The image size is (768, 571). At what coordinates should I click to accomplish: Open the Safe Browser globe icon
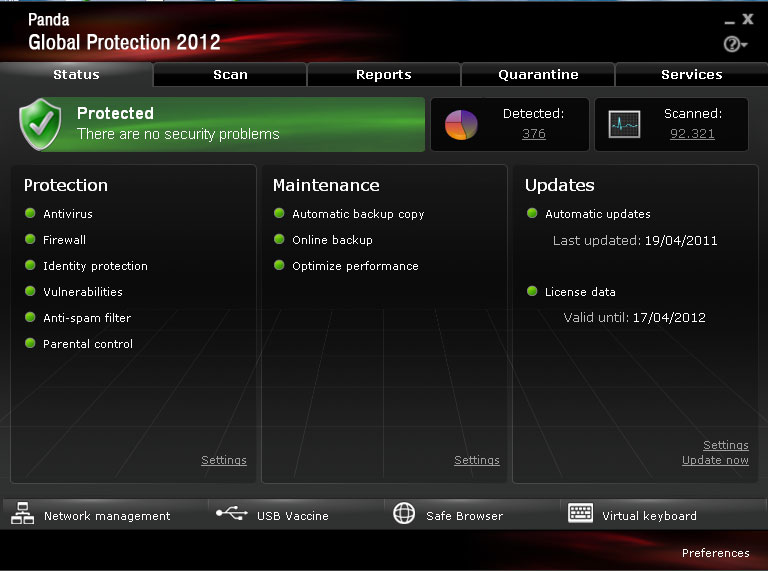404,514
